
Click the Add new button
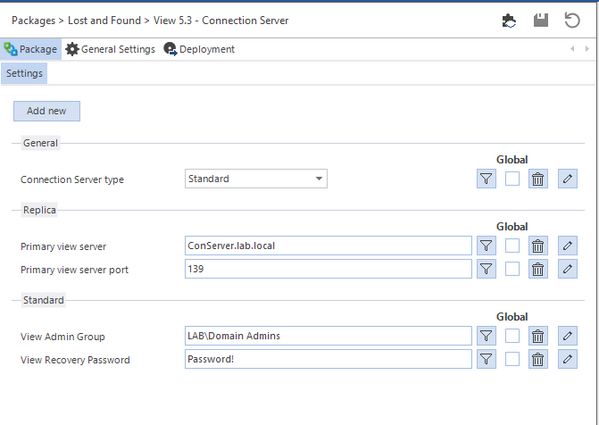47,111
